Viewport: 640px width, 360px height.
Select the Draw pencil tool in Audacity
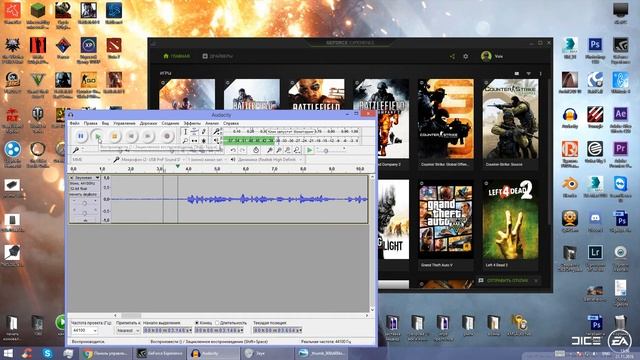pos(204,131)
